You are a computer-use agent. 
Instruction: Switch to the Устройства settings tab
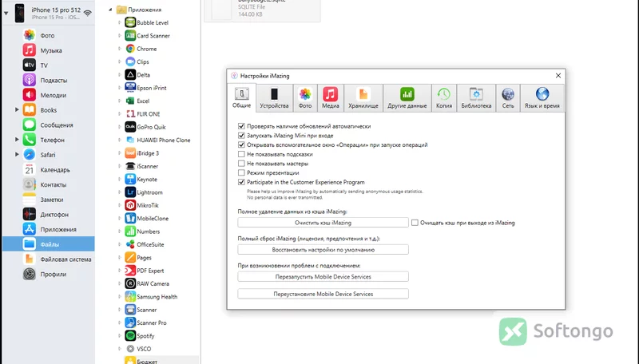click(x=274, y=98)
